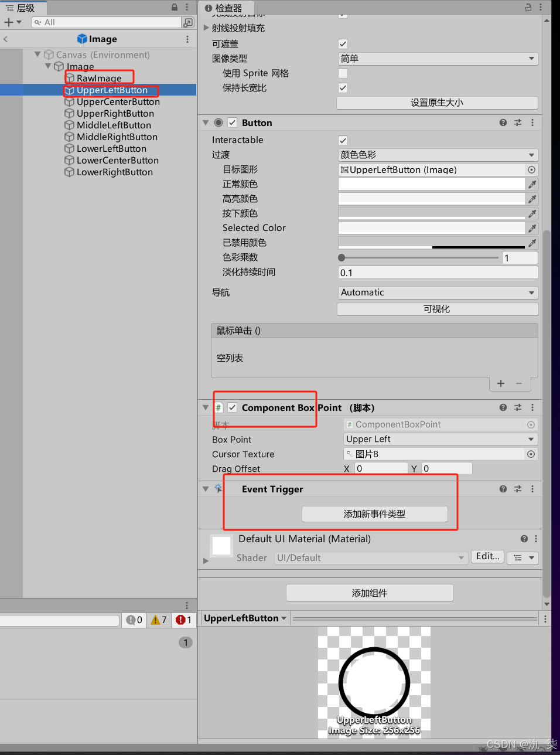Screen dimensions: 560x755
Task: Open target graphic object picker circle
Action: [531, 169]
